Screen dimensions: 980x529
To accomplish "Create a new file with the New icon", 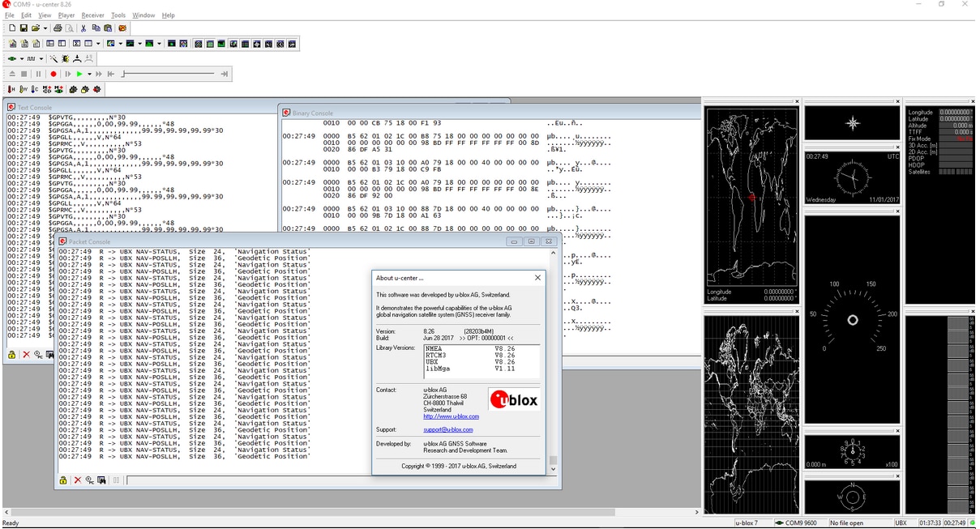I will click(x=12, y=28).
